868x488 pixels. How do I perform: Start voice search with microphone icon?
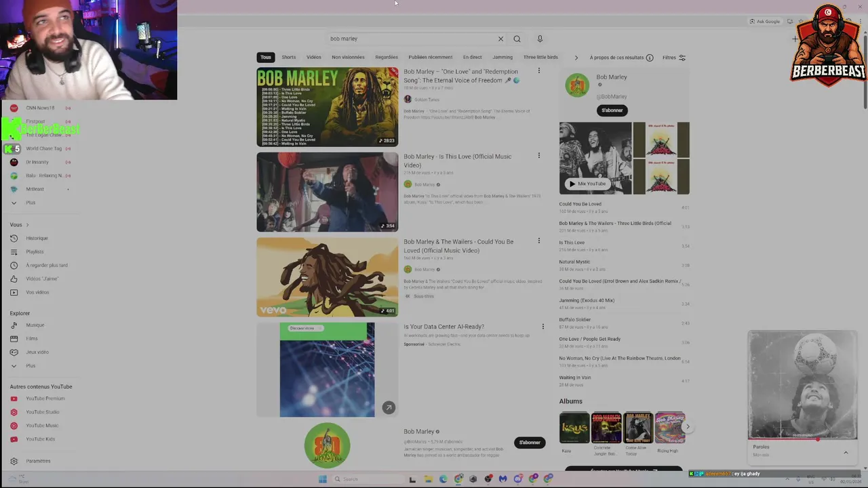(540, 39)
